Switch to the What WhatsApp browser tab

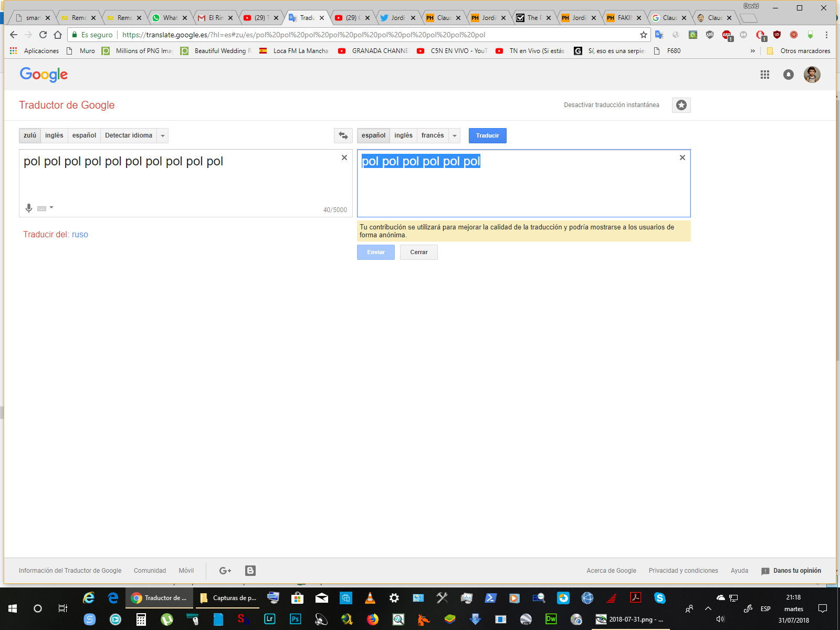pos(170,18)
